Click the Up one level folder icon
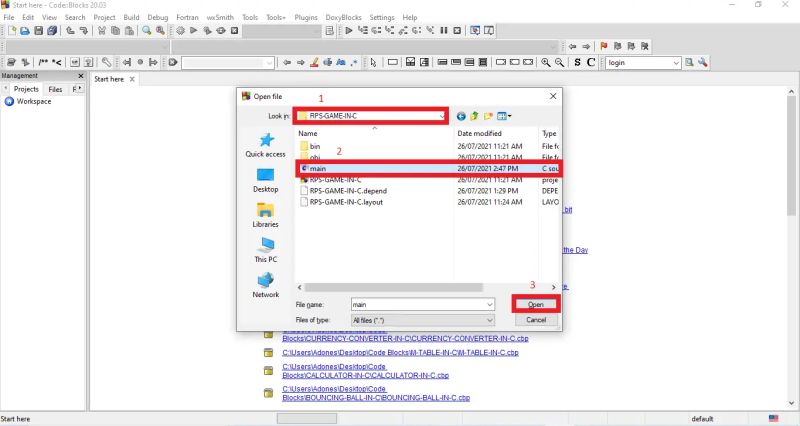 pyautogui.click(x=474, y=116)
